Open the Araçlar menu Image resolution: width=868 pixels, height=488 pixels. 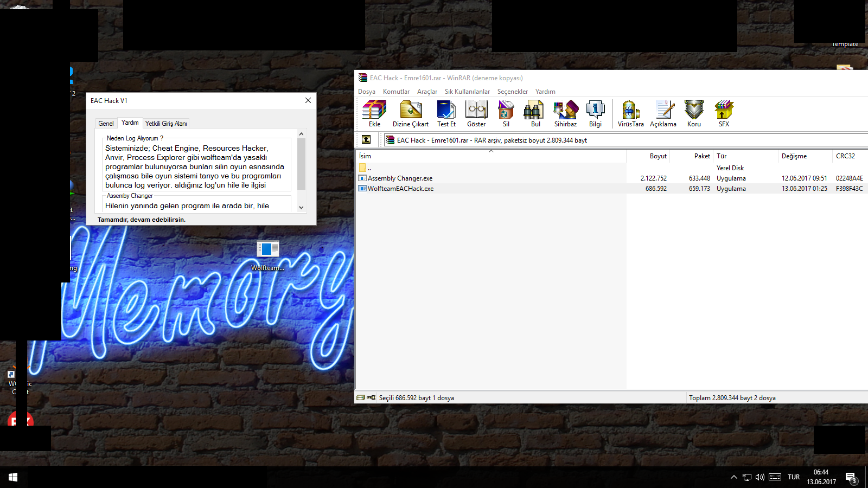coord(427,92)
